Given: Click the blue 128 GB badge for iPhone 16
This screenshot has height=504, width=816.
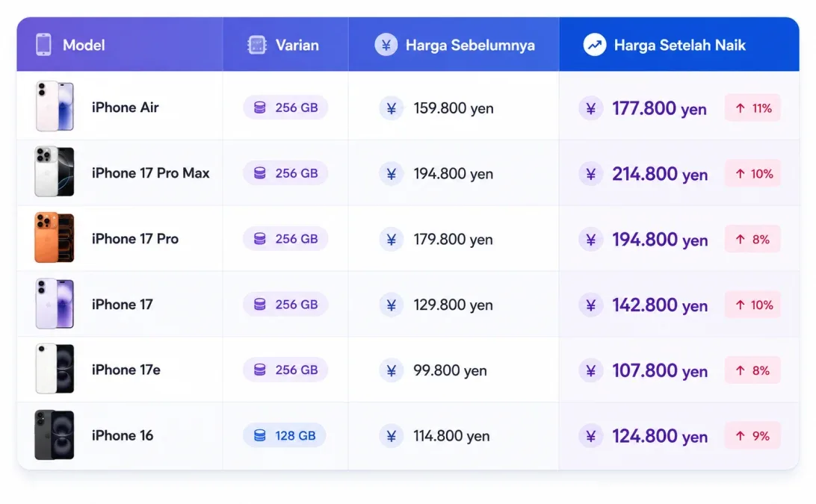Looking at the screenshot, I should tap(285, 435).
